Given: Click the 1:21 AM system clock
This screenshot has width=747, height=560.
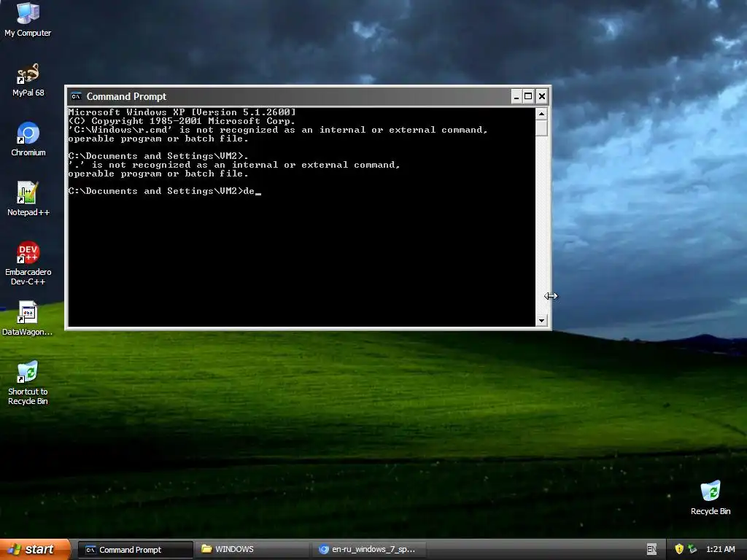Looking at the screenshot, I should pyautogui.click(x=720, y=549).
